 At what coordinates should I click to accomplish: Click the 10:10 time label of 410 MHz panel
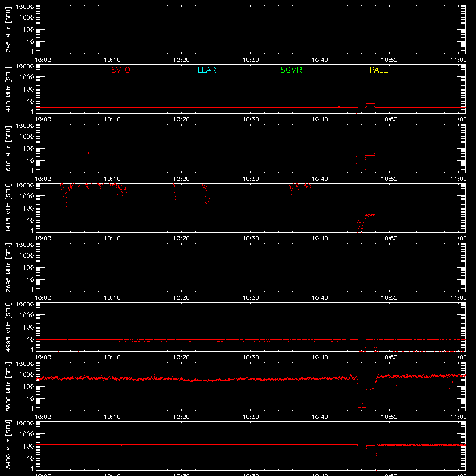click(x=112, y=120)
